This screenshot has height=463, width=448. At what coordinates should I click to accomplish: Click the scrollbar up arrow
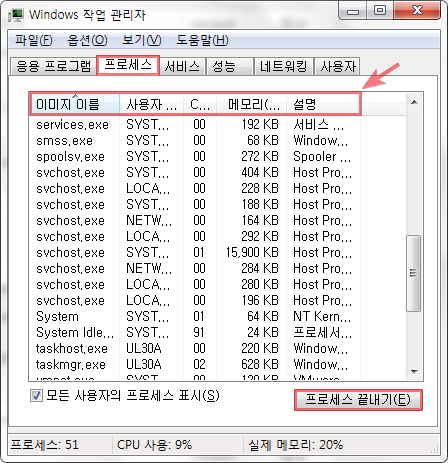click(414, 102)
